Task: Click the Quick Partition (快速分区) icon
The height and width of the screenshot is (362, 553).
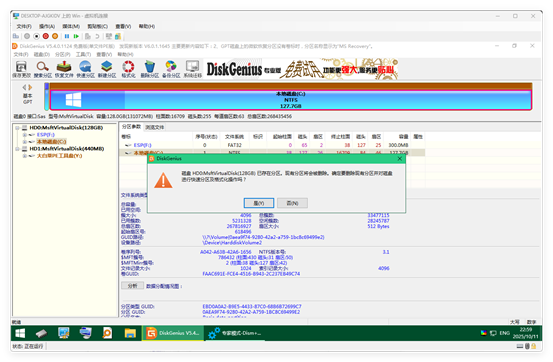Action: pyautogui.click(x=85, y=69)
